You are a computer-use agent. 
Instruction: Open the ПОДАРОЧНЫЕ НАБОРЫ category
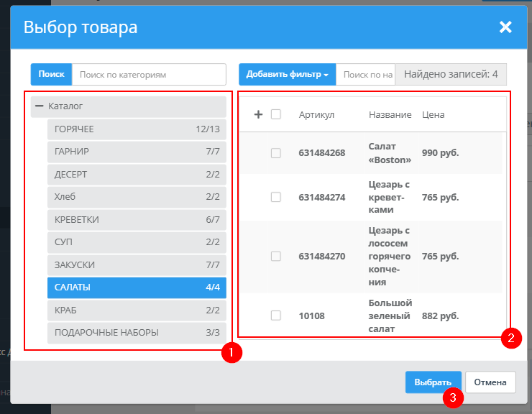(137, 333)
